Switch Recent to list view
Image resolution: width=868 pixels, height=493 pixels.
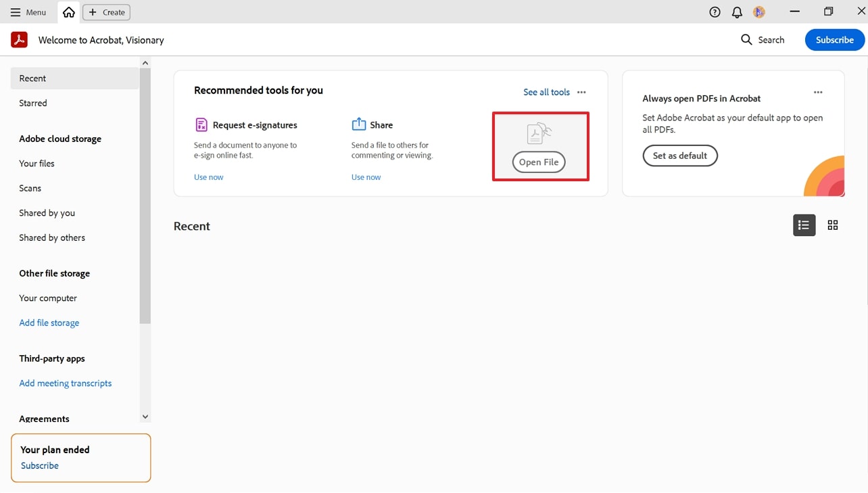point(804,225)
